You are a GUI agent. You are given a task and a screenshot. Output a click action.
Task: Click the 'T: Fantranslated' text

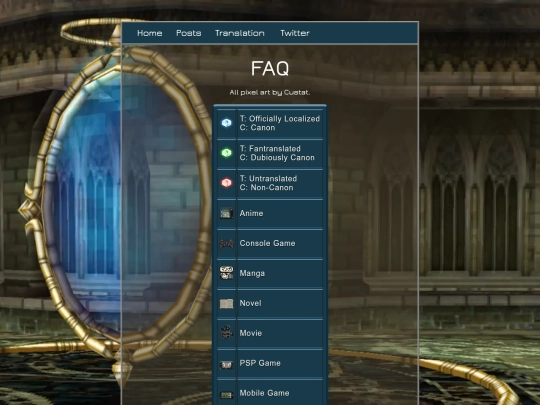click(x=270, y=149)
